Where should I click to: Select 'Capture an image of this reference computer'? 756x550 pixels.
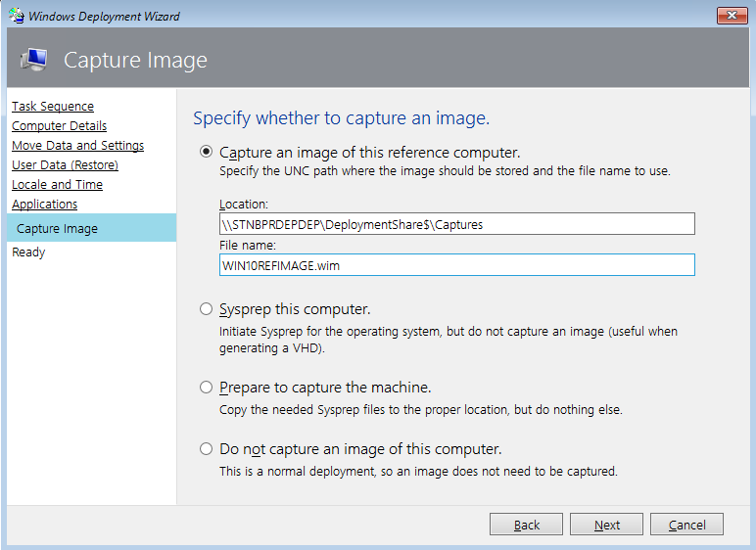206,152
